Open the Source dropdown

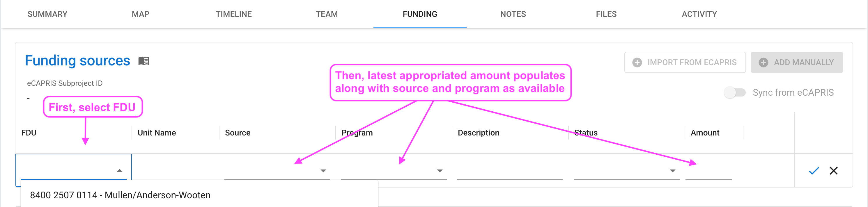(x=323, y=171)
